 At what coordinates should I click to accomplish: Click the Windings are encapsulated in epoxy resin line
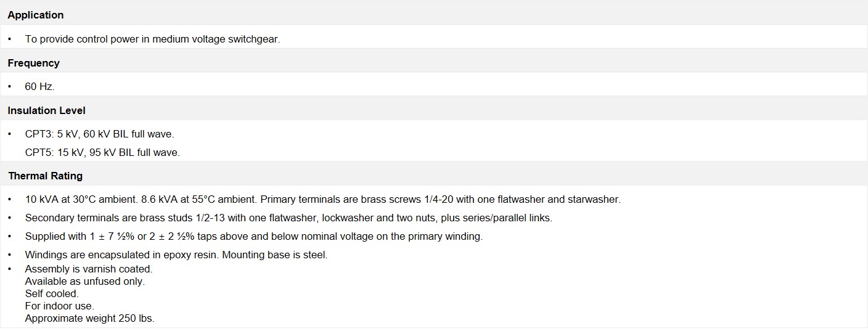[176, 255]
